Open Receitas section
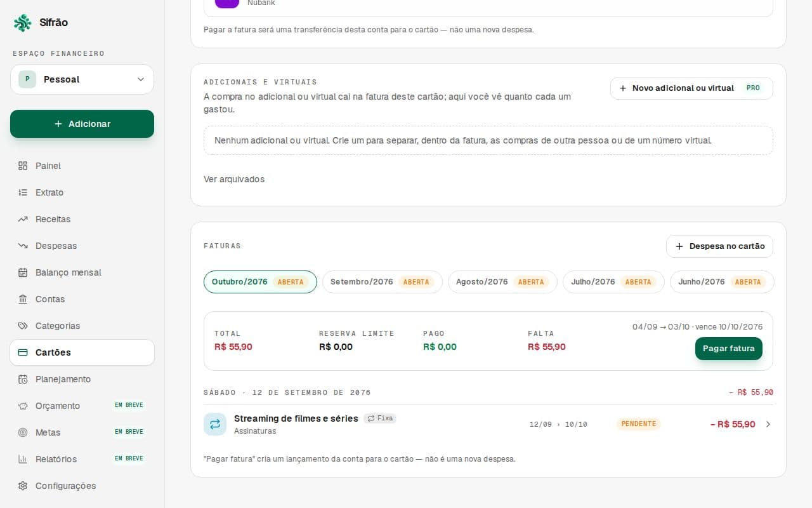 click(x=82, y=219)
